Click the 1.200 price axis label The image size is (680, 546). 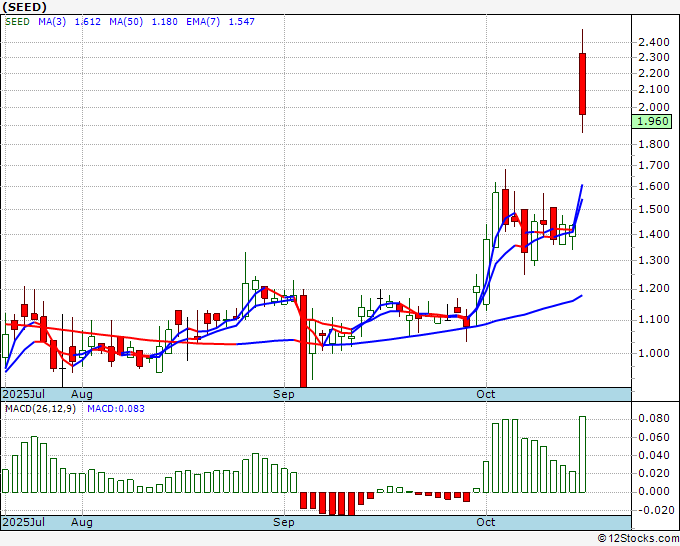tap(654, 289)
